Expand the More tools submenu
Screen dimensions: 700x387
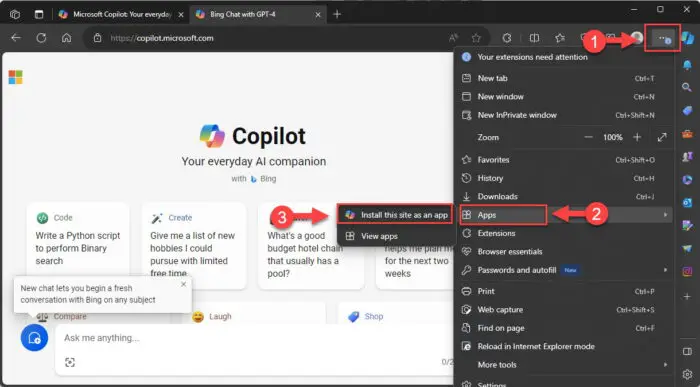point(665,365)
